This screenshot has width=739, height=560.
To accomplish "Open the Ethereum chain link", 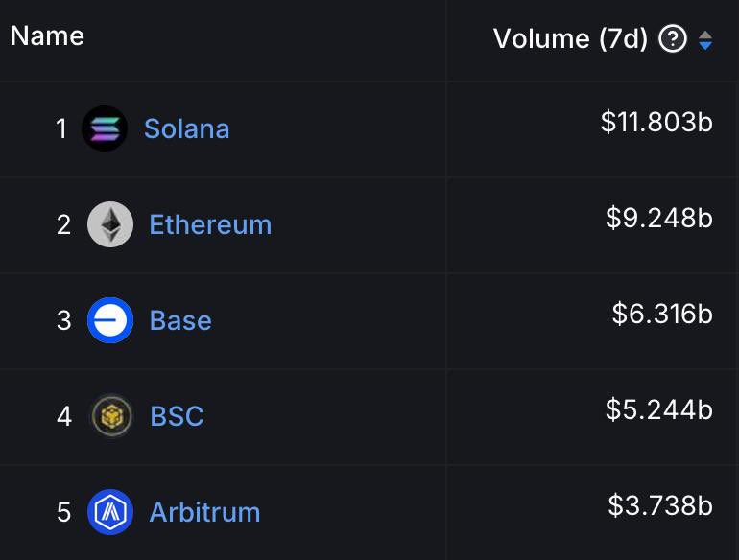I will click(x=210, y=224).
